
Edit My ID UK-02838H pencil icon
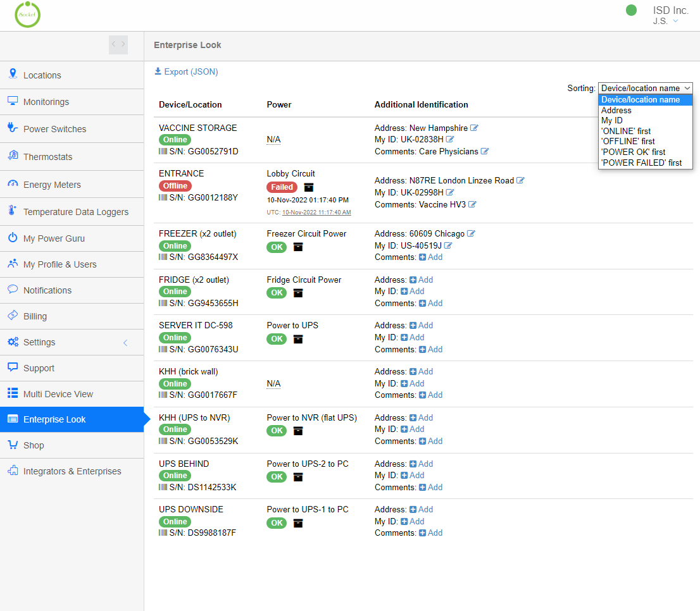450,140
